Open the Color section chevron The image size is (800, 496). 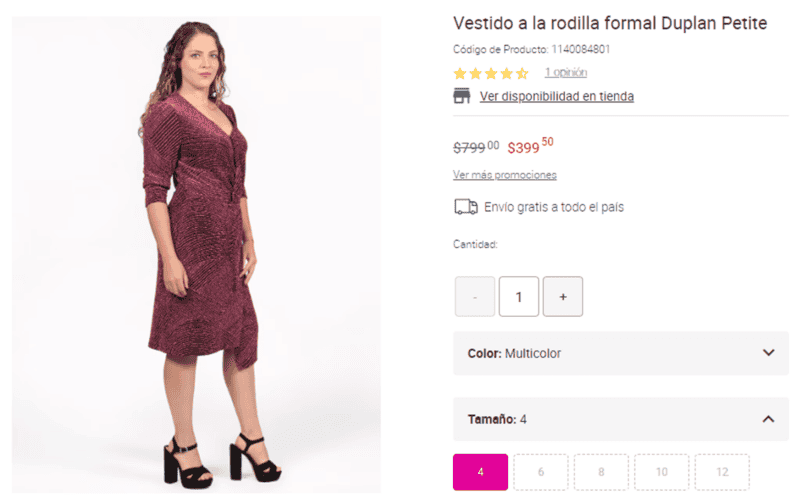pos(768,353)
